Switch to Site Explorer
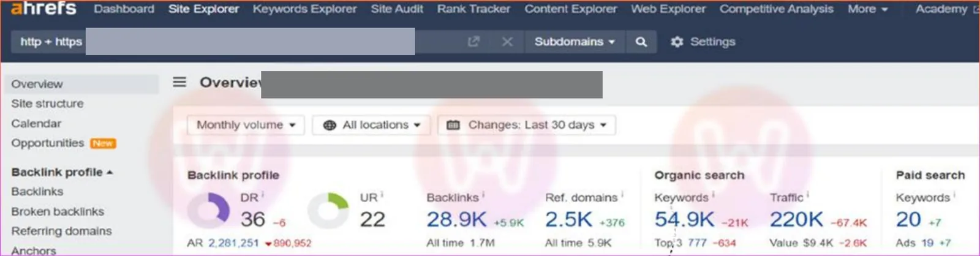Viewport: 980px width, 256px height. (x=203, y=9)
